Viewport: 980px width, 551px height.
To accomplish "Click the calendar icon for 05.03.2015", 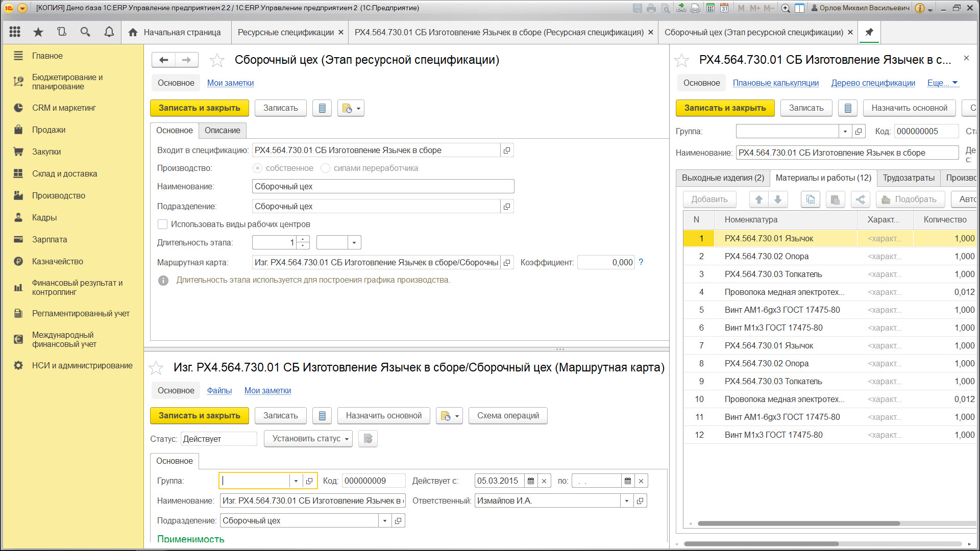I will (x=531, y=481).
